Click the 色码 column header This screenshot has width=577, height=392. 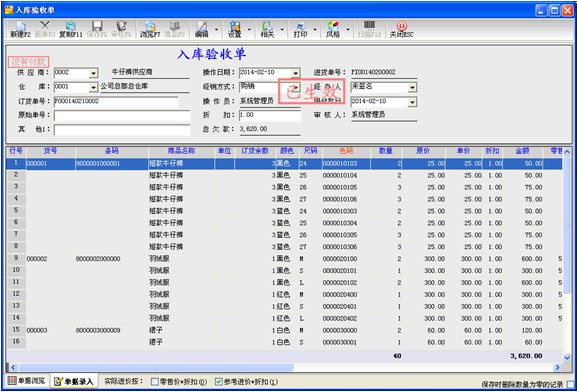346,151
